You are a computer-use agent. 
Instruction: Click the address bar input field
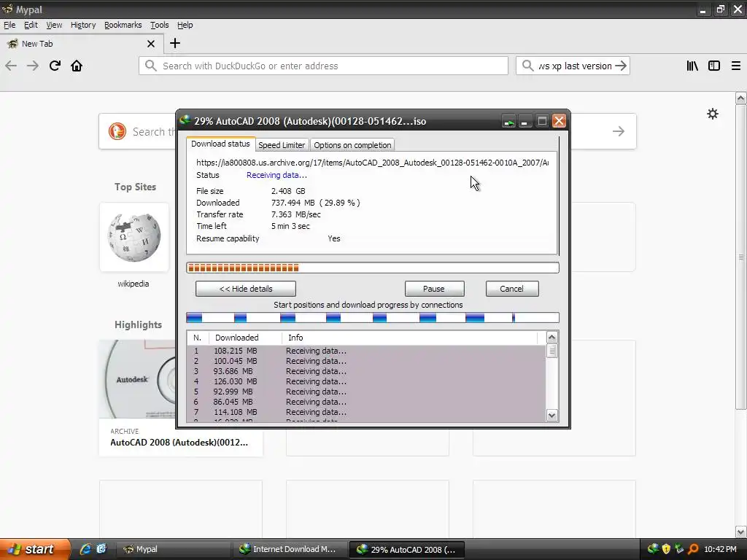[324, 66]
